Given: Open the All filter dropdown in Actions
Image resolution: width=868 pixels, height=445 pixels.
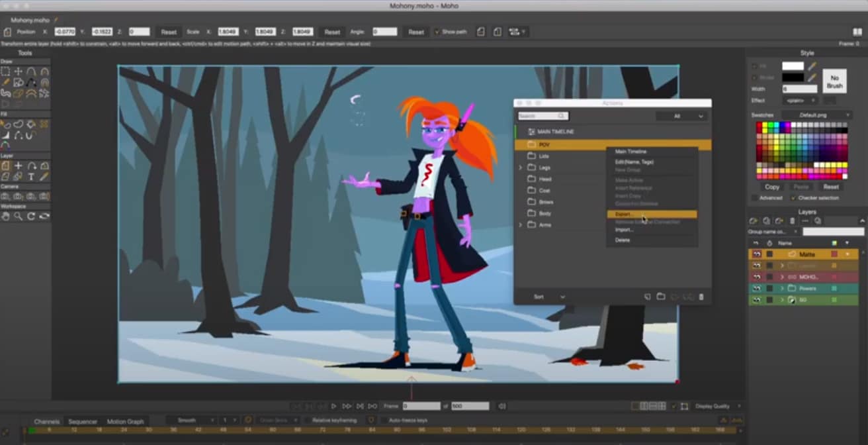Looking at the screenshot, I should point(681,116).
